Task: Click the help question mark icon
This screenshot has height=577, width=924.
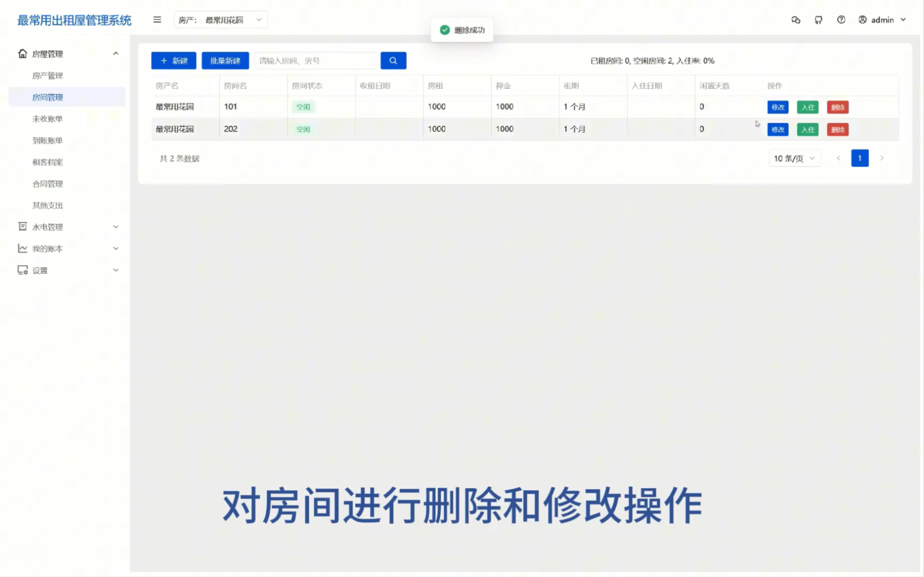Action: (x=841, y=19)
